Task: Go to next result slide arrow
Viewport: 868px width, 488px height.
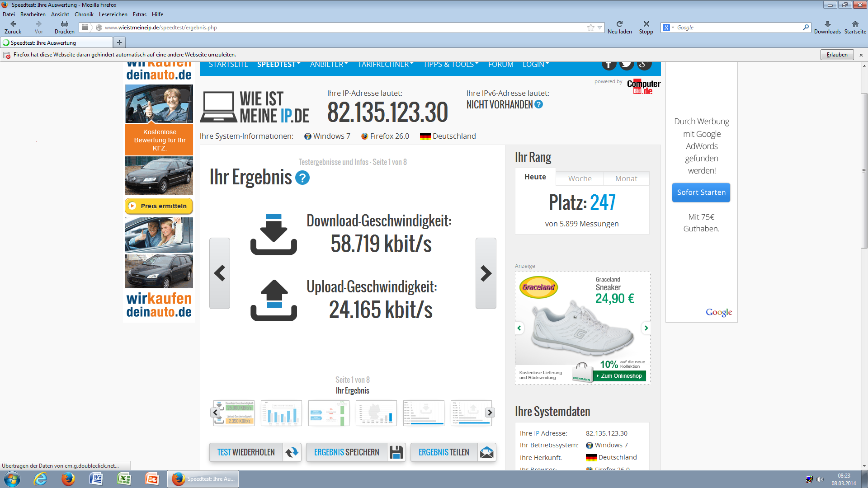Action: 486,273
